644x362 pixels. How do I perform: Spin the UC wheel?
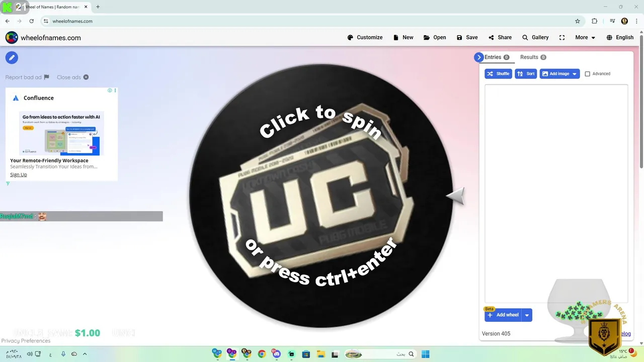point(321,196)
